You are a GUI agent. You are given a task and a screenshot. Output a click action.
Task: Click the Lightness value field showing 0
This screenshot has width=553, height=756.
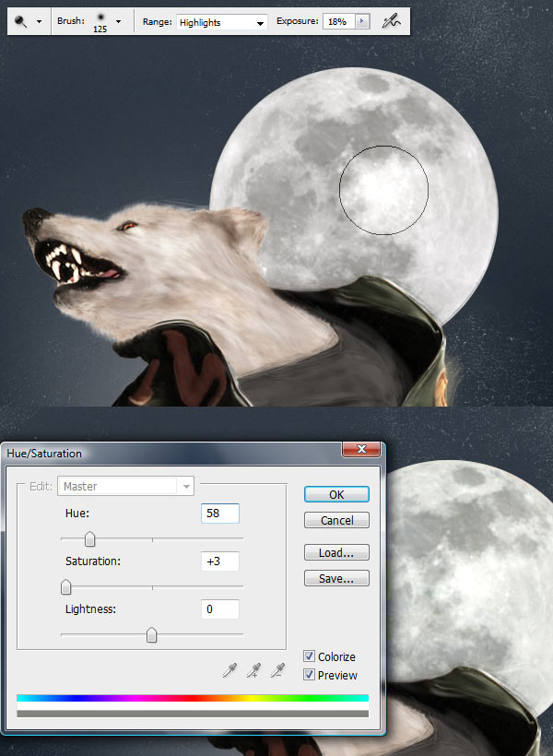[220, 608]
